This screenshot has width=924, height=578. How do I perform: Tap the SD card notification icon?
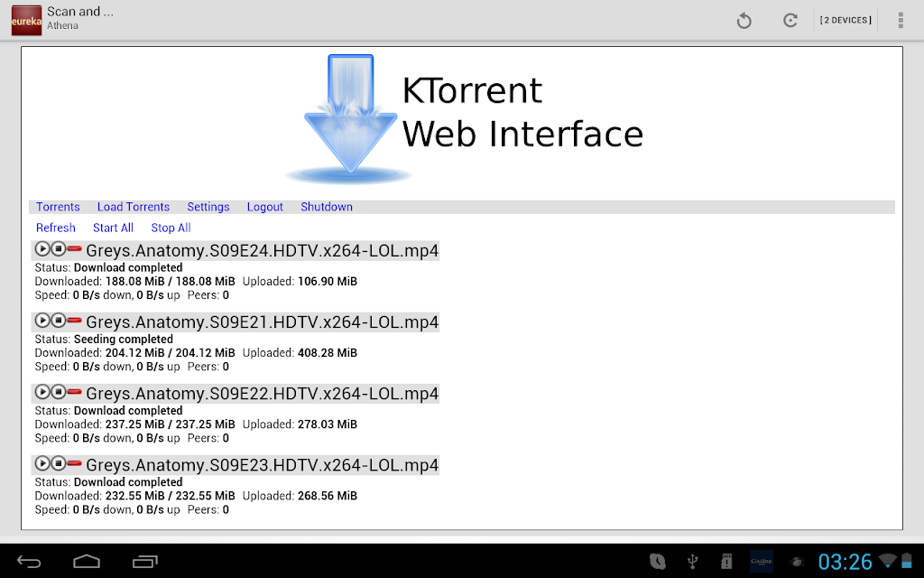726,562
